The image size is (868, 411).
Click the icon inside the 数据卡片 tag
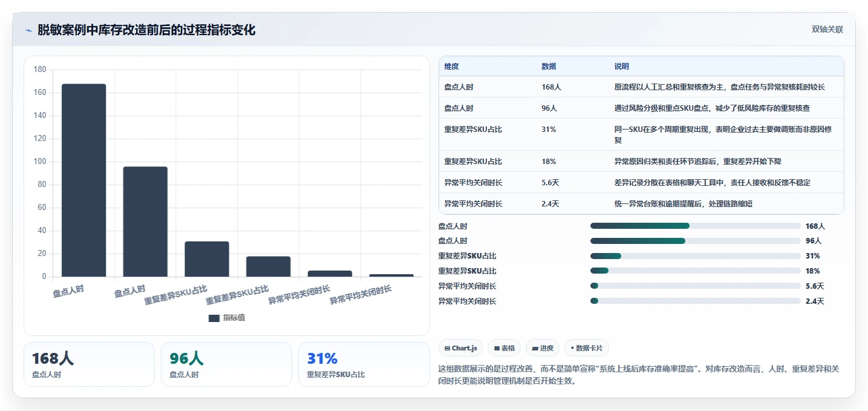572,348
